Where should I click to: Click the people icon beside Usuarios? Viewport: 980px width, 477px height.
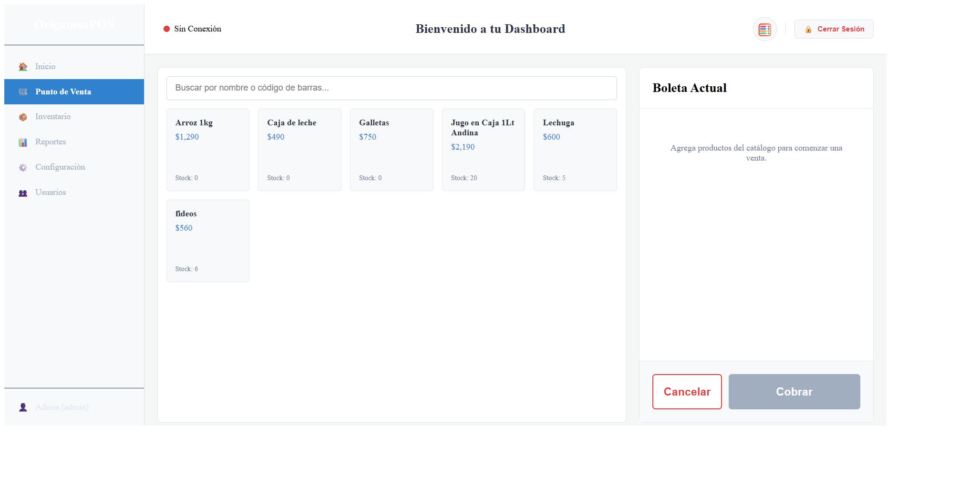[23, 193]
